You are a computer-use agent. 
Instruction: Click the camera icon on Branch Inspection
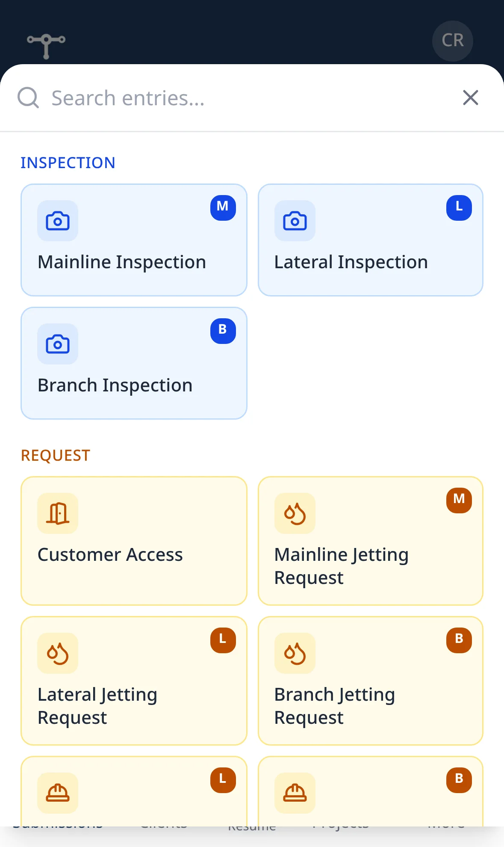point(58,344)
